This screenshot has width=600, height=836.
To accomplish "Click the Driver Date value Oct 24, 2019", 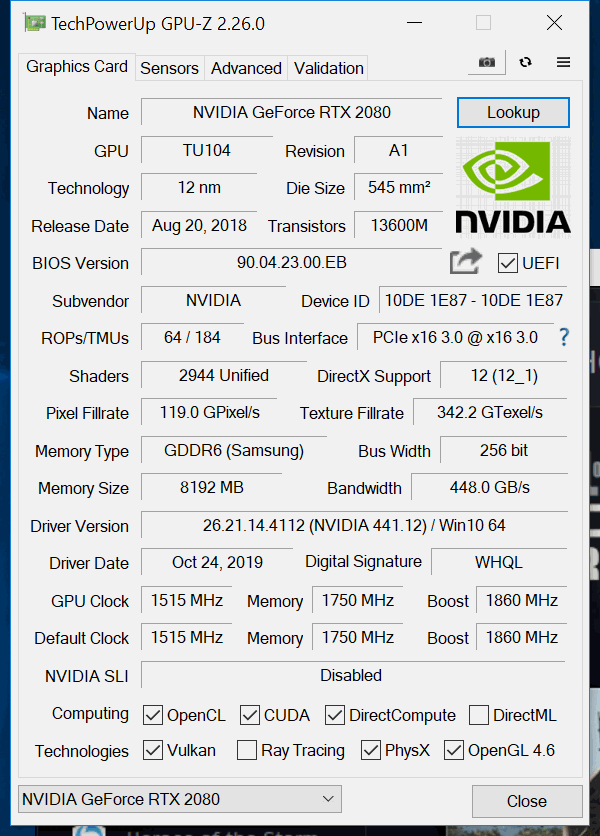I will tap(217, 562).
